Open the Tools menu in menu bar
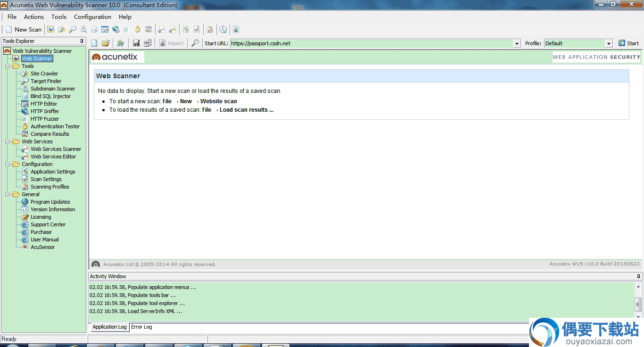Screen dimensions: 644x347 click(x=59, y=17)
